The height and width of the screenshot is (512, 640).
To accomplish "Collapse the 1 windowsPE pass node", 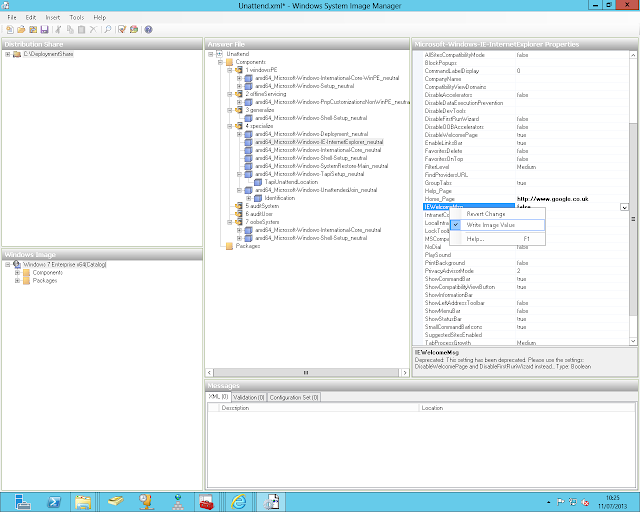I will point(230,70).
